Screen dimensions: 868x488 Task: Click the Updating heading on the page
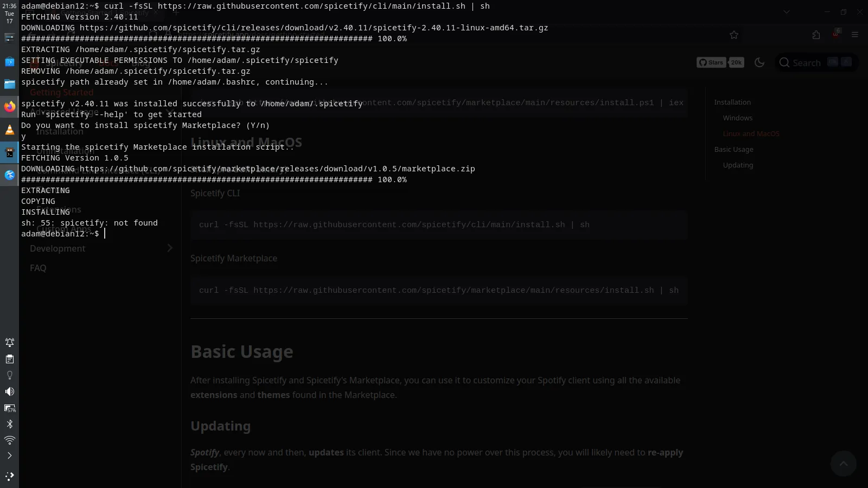pyautogui.click(x=220, y=426)
